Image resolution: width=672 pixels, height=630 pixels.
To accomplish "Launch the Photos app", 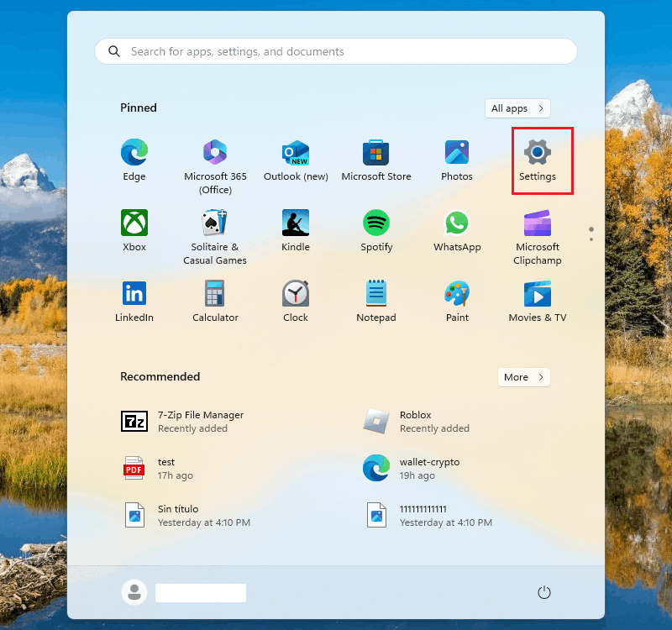I will tap(457, 160).
